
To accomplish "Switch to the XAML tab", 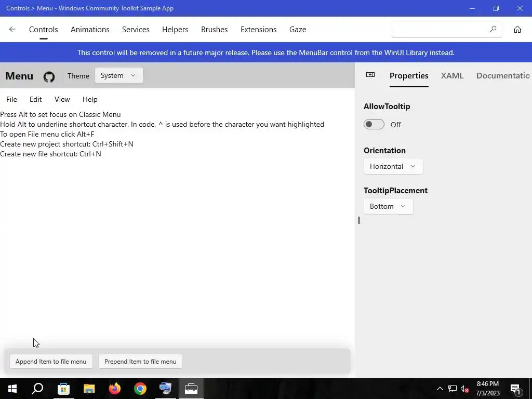I will point(452,76).
